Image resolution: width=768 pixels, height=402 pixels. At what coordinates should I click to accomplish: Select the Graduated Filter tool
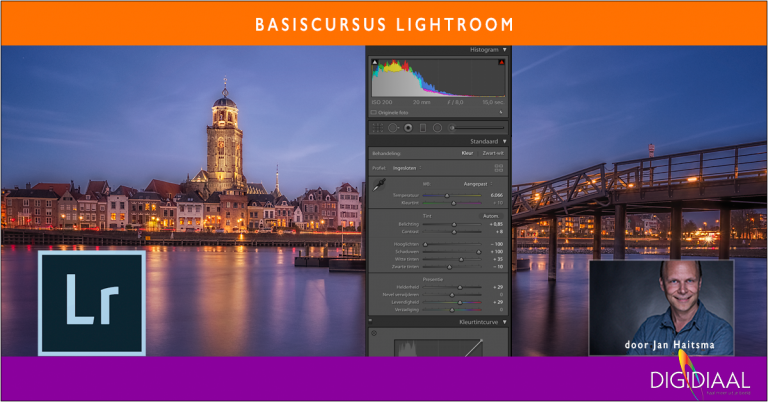pos(423,128)
